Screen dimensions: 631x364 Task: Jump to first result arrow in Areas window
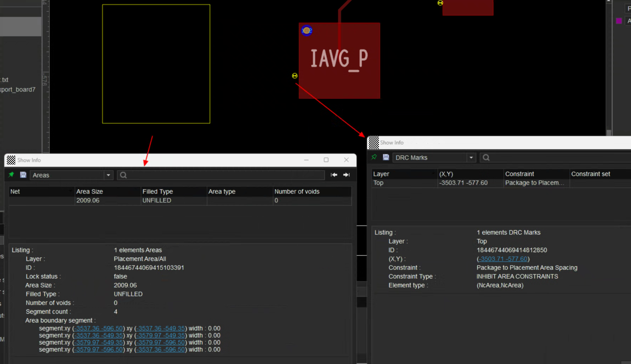click(x=334, y=175)
